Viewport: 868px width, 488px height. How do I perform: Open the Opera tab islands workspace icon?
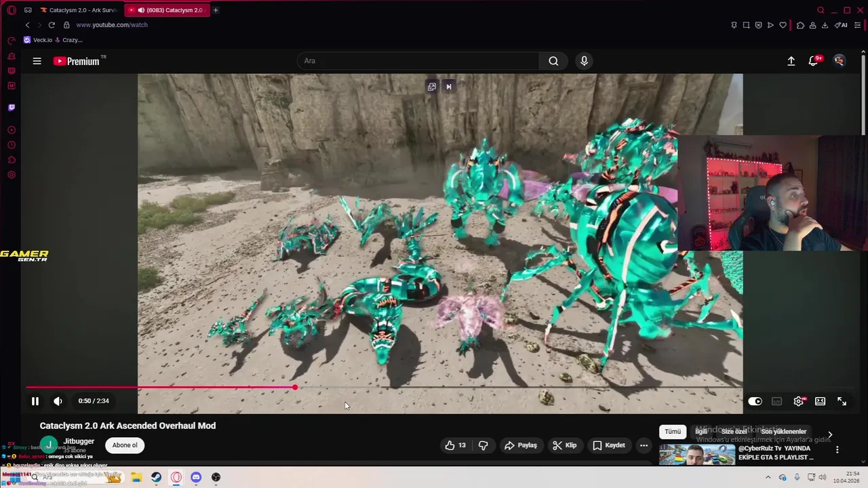(x=28, y=10)
